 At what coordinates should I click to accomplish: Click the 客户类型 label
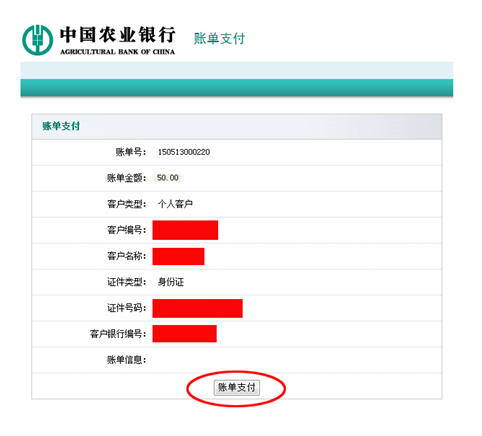127,204
